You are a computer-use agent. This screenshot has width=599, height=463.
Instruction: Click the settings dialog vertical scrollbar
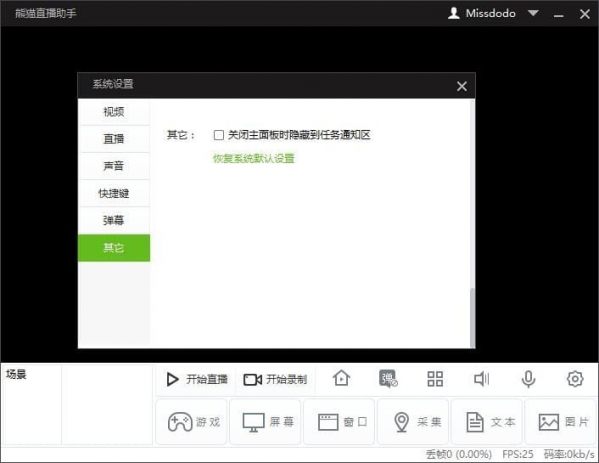click(473, 317)
